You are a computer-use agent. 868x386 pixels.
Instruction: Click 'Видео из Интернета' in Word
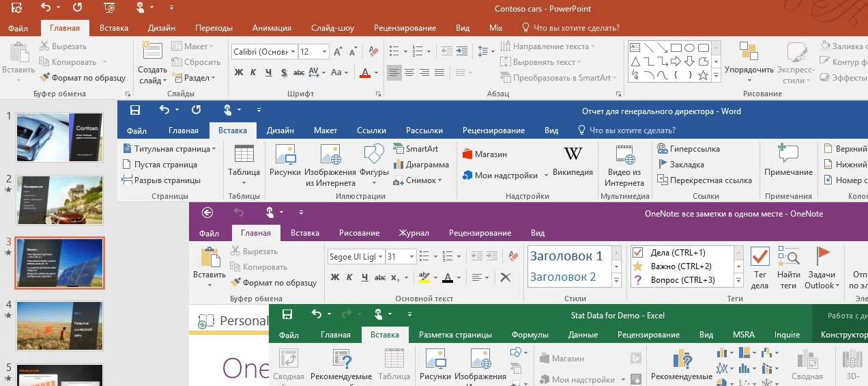point(624,166)
